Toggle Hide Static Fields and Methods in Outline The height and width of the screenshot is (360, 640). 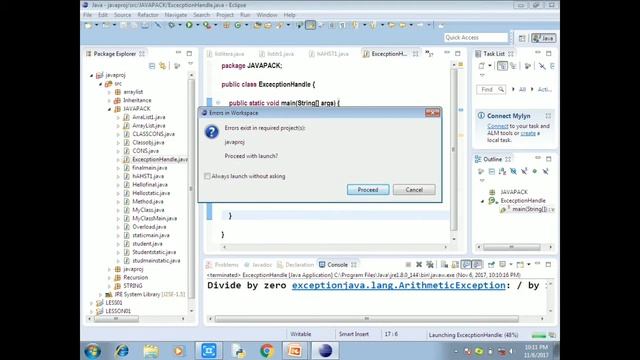[x=524, y=171]
